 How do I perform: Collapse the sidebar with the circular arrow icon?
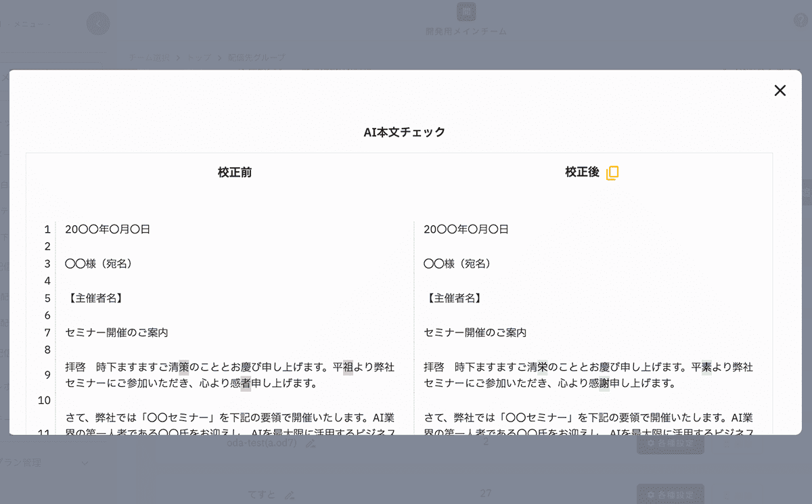pyautogui.click(x=98, y=24)
